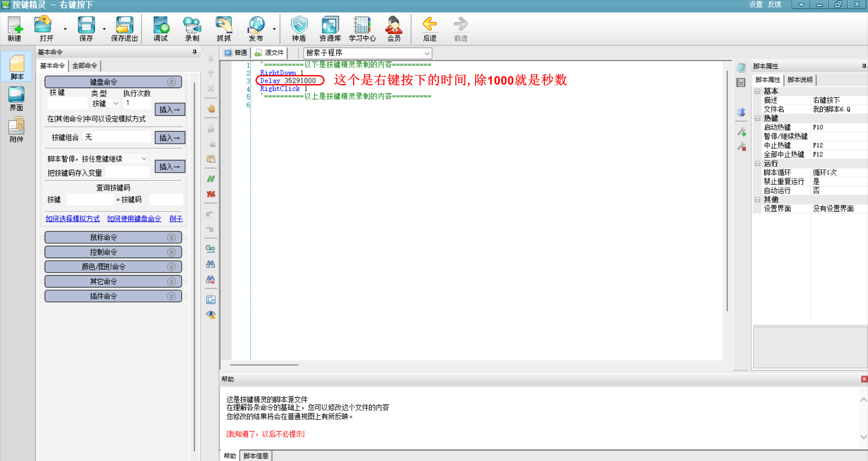
Task: Click the 保存退出 (Save and exit) icon
Action: 124,29
